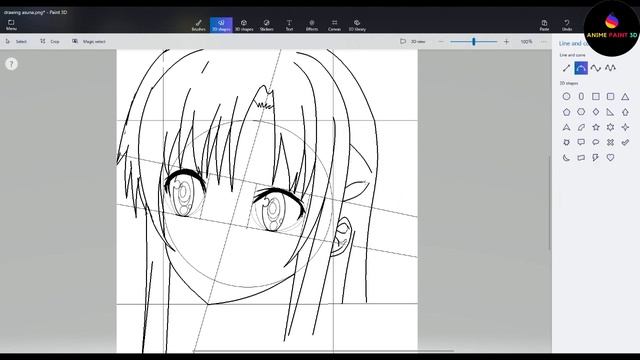Pick the square speech bubble shape

tap(581, 142)
